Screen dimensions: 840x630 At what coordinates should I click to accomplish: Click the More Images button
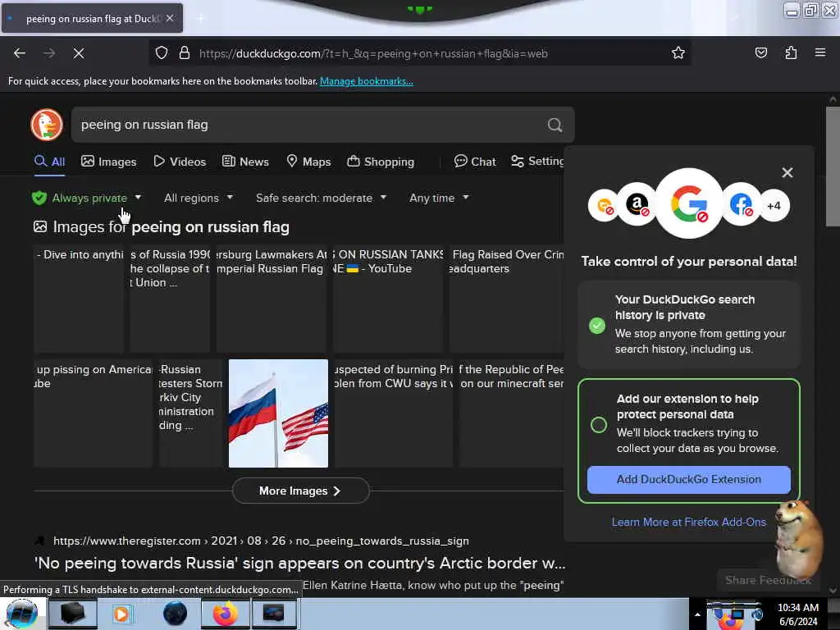pos(300,491)
